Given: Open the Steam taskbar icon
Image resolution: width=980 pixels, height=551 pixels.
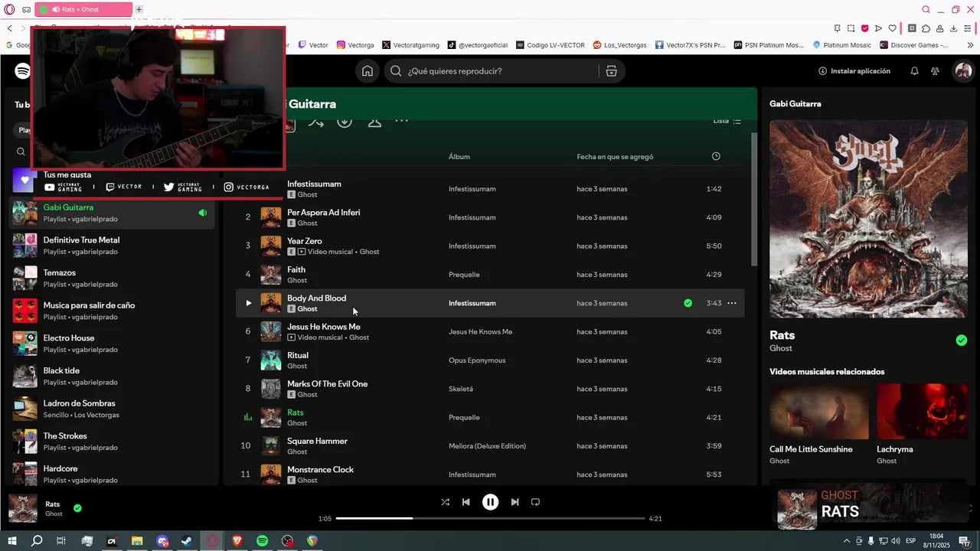Looking at the screenshot, I should [x=187, y=541].
